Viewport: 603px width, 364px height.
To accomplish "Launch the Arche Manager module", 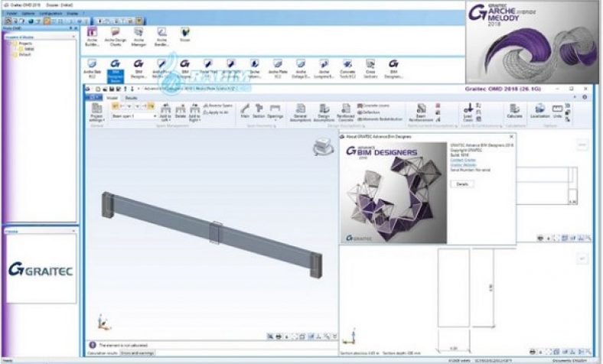I will coord(139,37).
